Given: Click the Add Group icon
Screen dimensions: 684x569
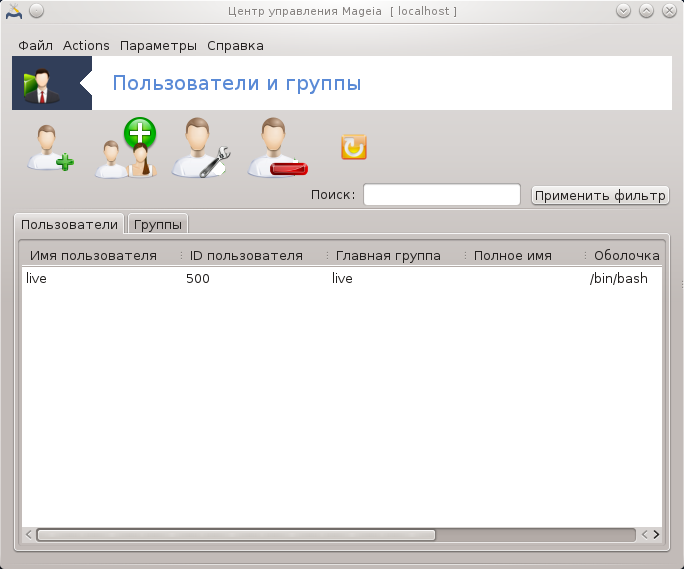Looking at the screenshot, I should pos(126,147).
